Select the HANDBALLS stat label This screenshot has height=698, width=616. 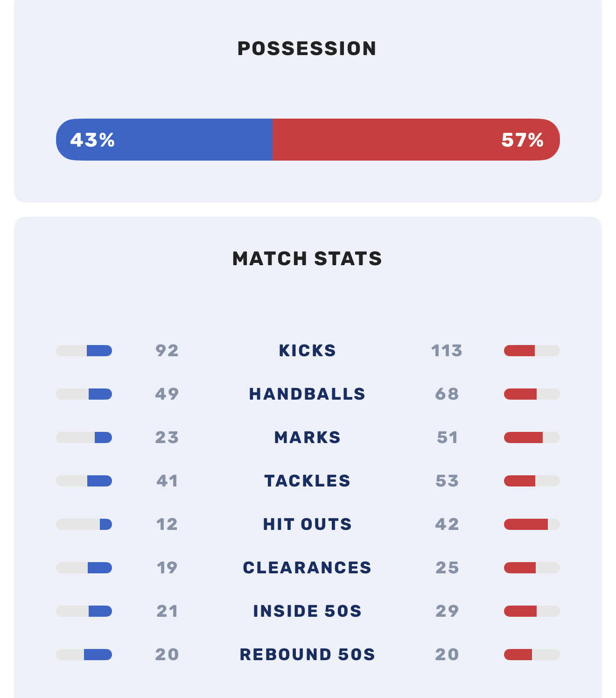pos(307,394)
